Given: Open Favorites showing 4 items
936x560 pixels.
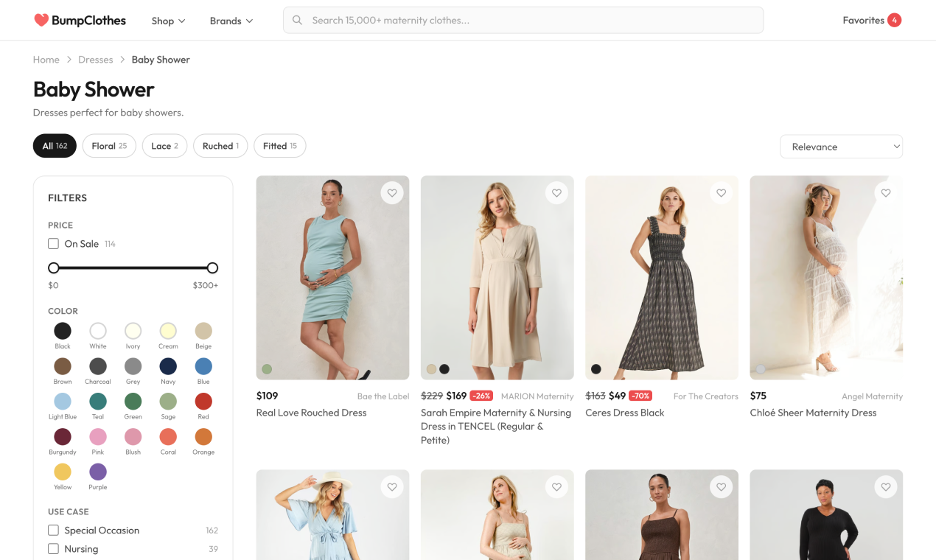Looking at the screenshot, I should 872,20.
